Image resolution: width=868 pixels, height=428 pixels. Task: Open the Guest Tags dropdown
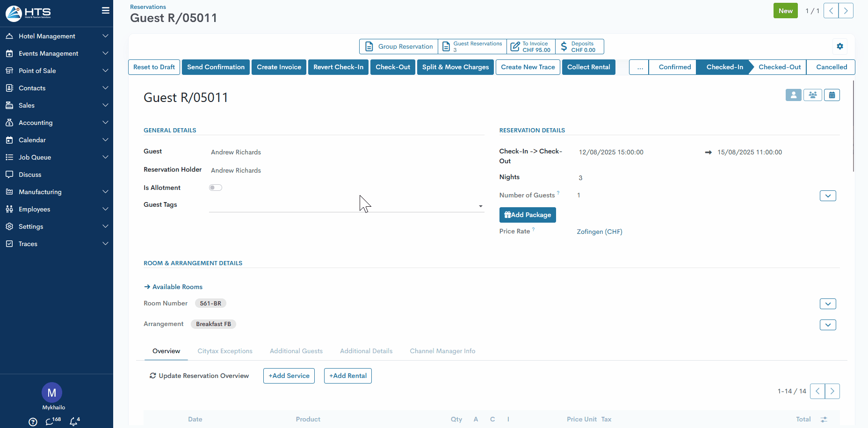(480, 206)
